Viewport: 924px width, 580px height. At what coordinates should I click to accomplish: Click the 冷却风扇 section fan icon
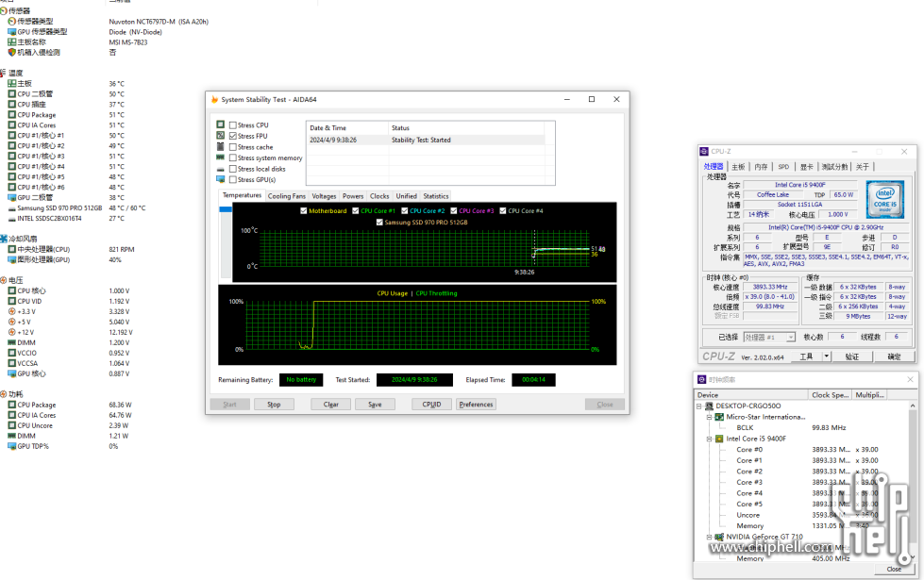pyautogui.click(x=4, y=239)
